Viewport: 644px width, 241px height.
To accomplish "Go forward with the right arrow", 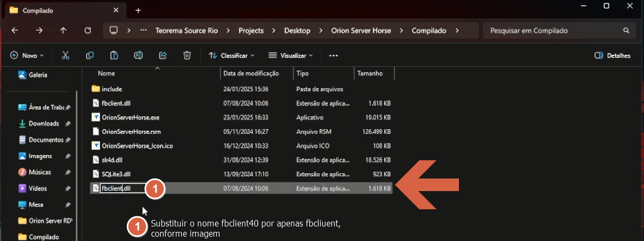I will [39, 30].
